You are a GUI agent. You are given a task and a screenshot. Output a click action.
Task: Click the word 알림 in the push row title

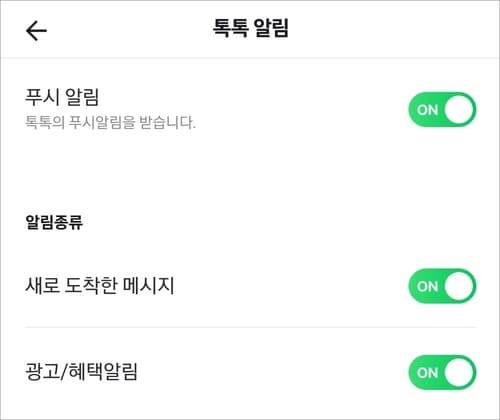click(82, 97)
